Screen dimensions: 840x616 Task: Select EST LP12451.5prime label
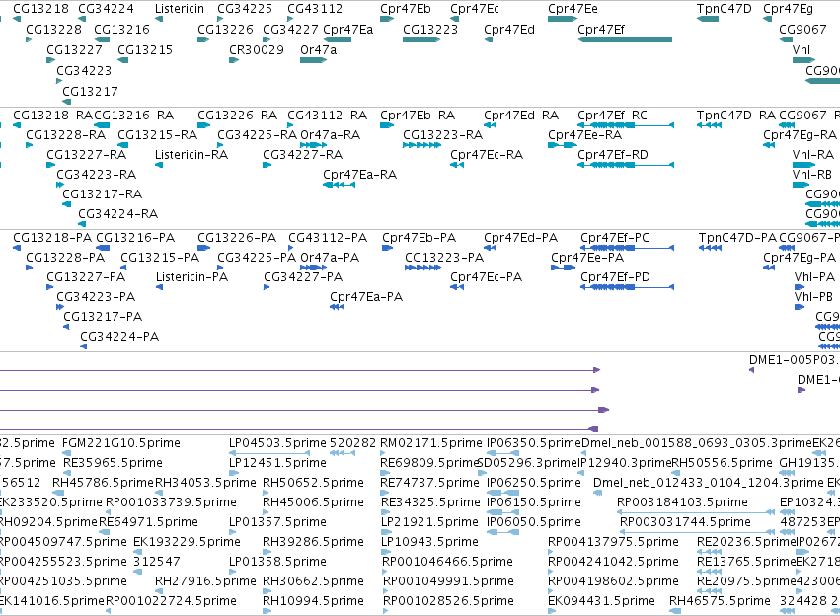277,463
